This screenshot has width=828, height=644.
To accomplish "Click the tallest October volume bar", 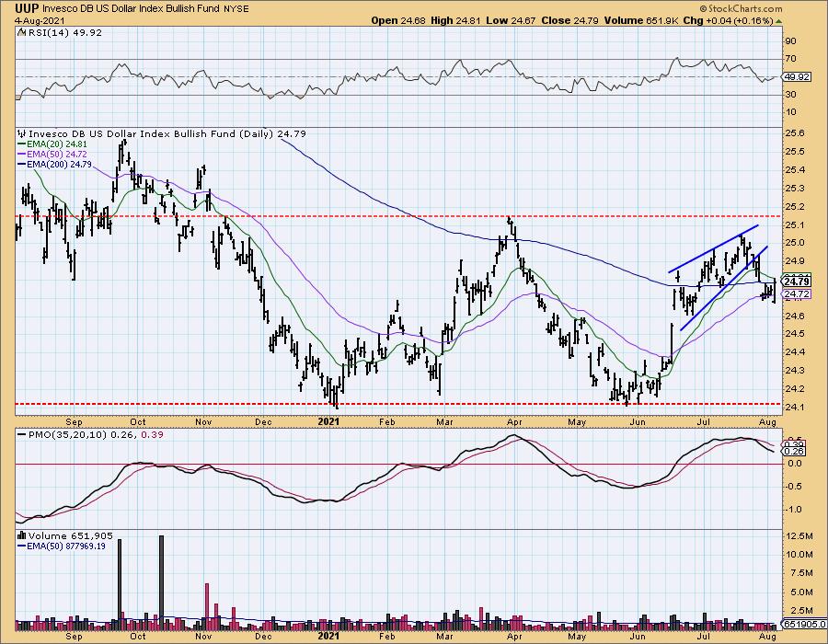I will (161, 582).
